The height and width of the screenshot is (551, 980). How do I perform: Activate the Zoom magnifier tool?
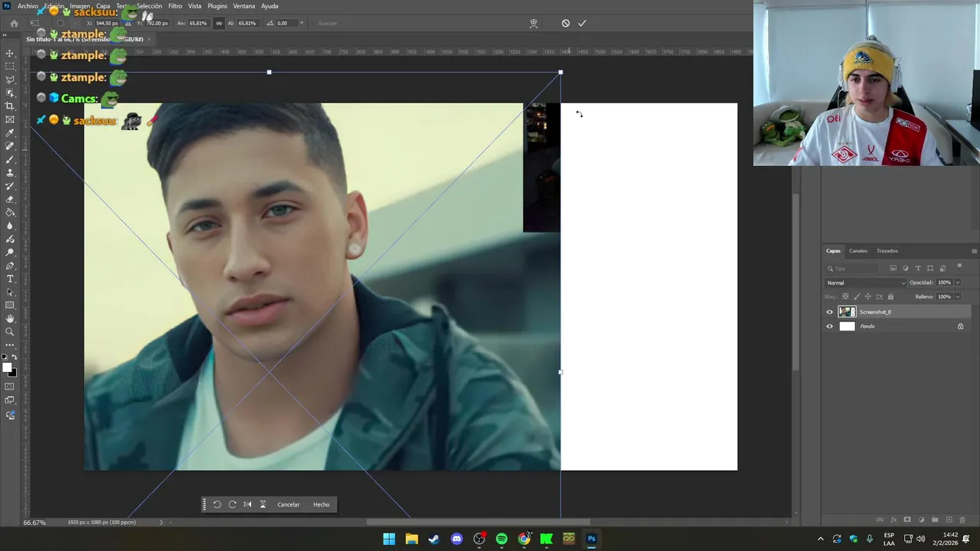tap(10, 331)
